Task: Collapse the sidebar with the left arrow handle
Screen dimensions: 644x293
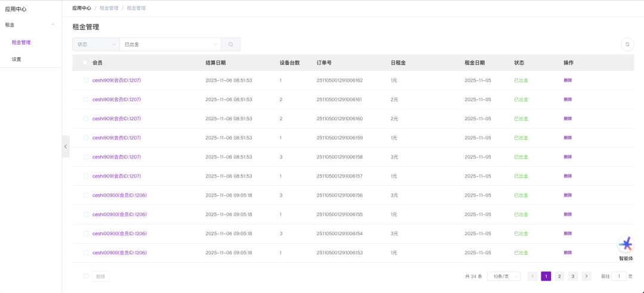Action: tap(66, 146)
